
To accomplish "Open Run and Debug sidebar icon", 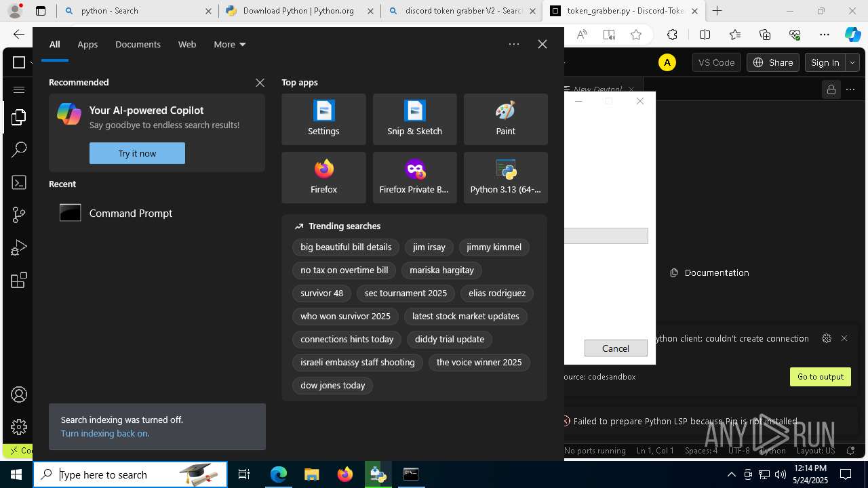I will [x=19, y=247].
